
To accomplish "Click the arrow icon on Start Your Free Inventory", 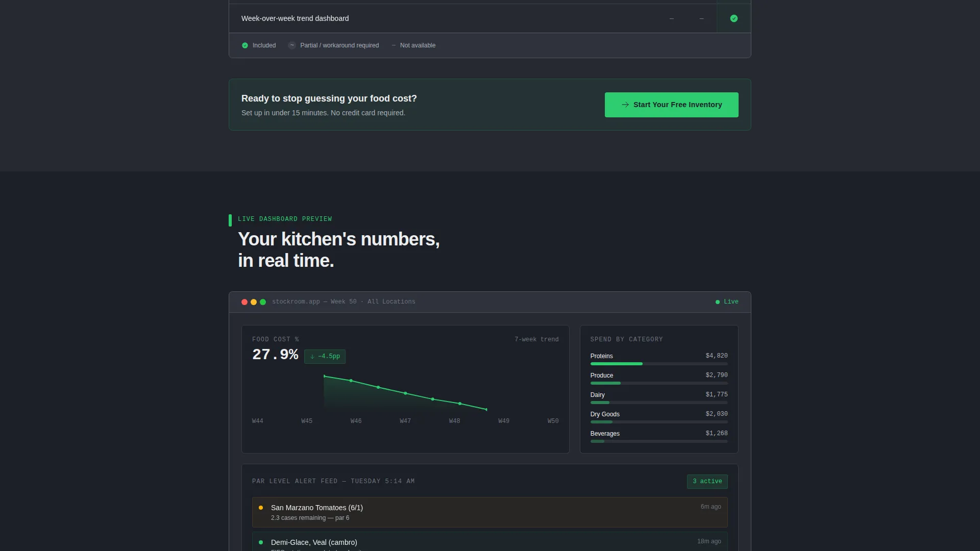I will coord(625,105).
